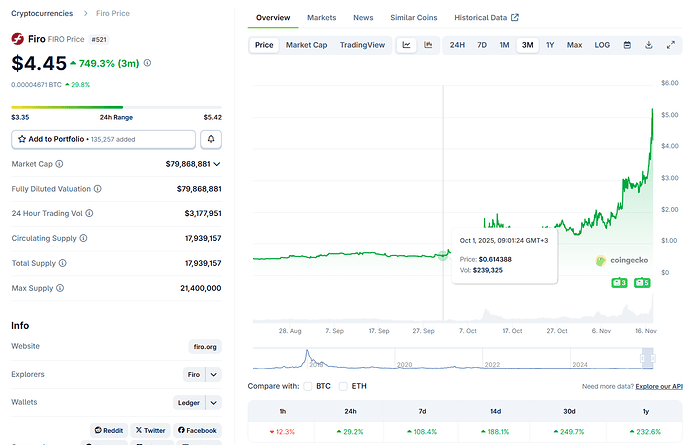
Task: Expand the Market Cap value chevron
Action: point(217,164)
